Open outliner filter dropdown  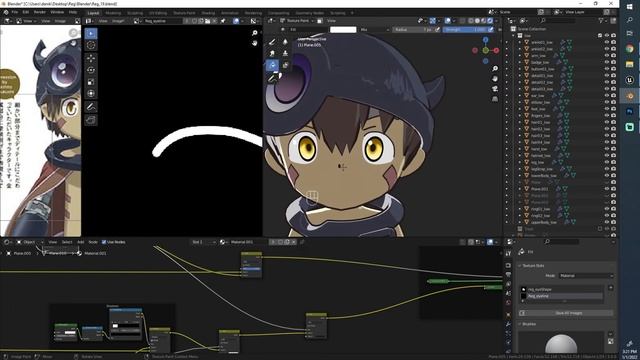pos(602,20)
